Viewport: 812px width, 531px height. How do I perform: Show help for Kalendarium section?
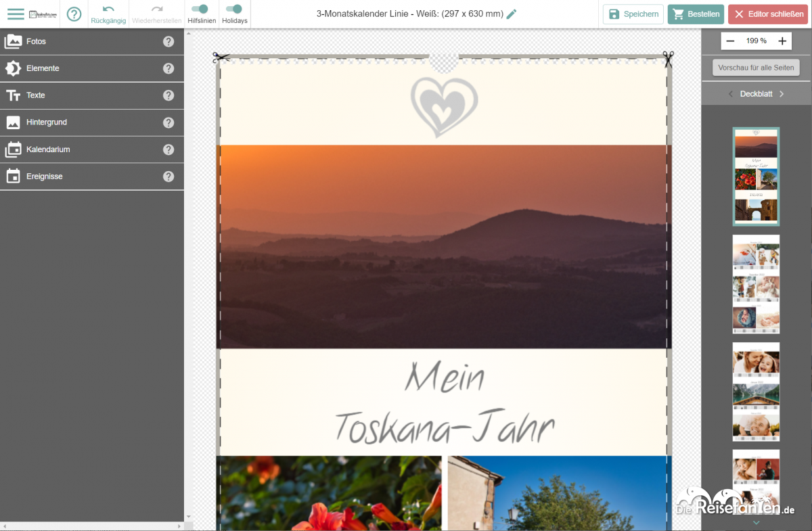coord(168,149)
